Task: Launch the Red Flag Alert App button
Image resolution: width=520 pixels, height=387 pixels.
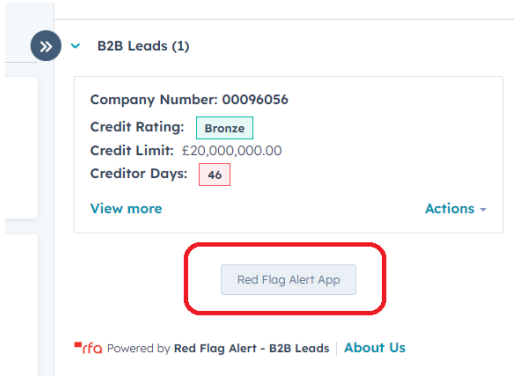Action: (x=289, y=279)
